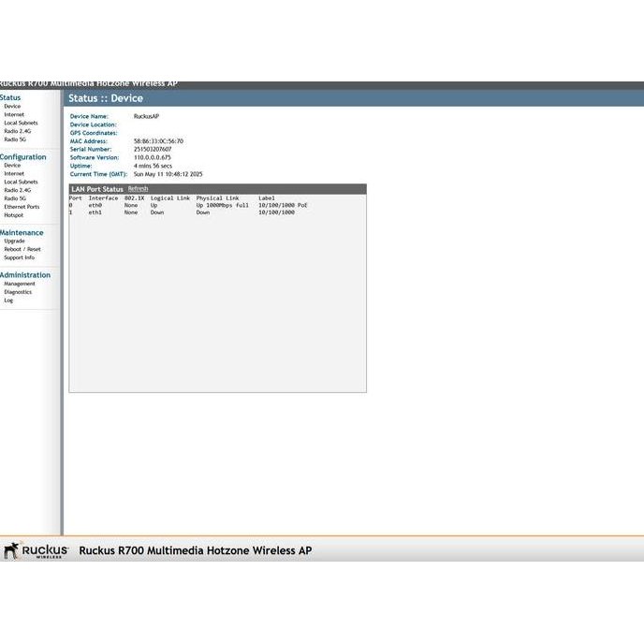This screenshot has width=644, height=644.
Task: Refresh the LAN Port Status table
Action: [138, 189]
